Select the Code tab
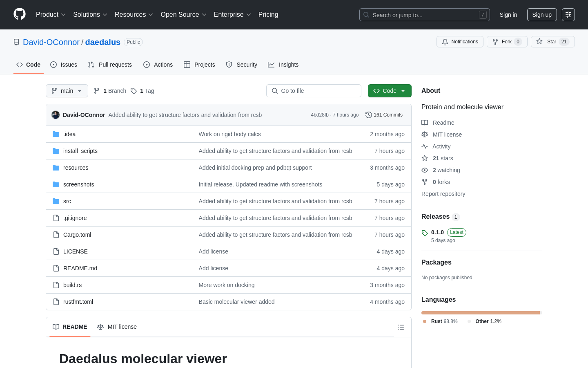The image size is (588, 368). point(29,65)
